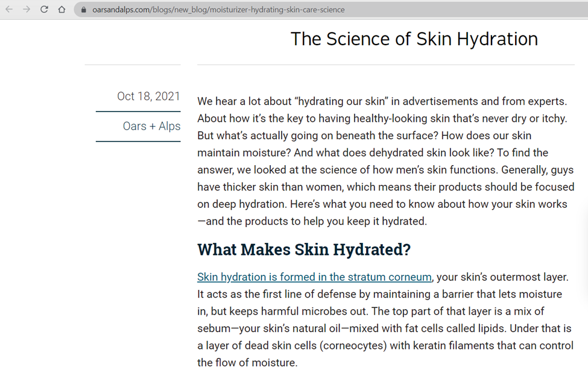Click the sentence ending "the flow of moisture."
Screen dimensions: 588x376
[x=247, y=363]
